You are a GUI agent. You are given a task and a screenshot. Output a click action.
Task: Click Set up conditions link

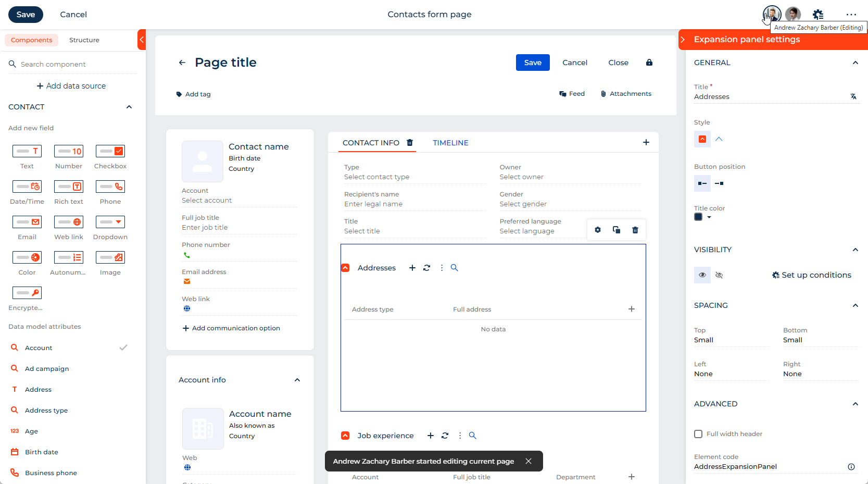pos(811,275)
